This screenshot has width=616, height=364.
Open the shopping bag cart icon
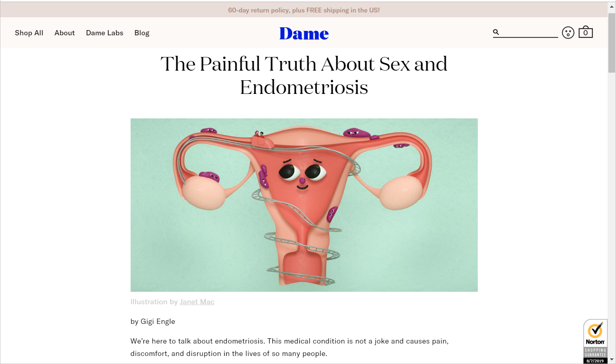585,32
